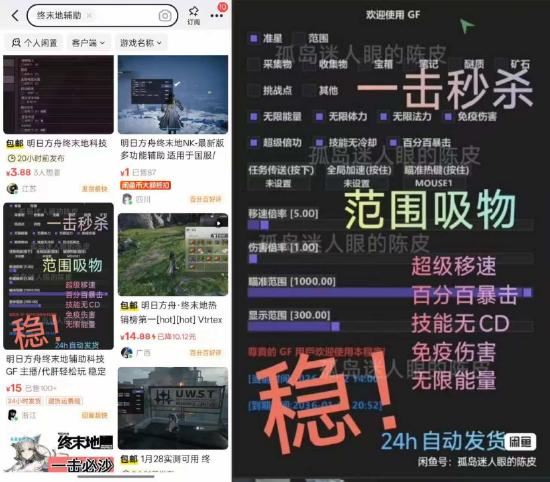Enable the 采集物 checkbox

[253, 64]
